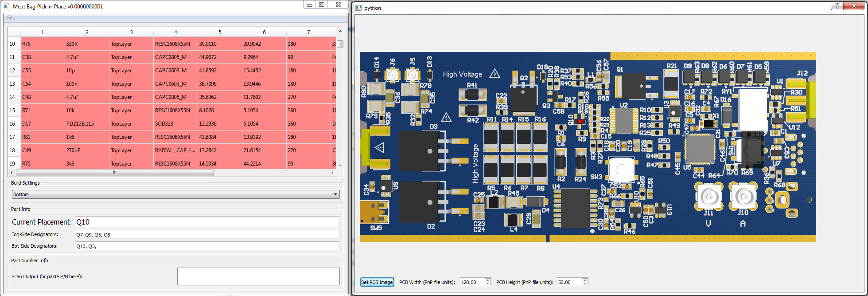Click the table's vertical scrollbar up arrow
Image resolution: width=868 pixels, height=296 pixels.
coord(340,31)
